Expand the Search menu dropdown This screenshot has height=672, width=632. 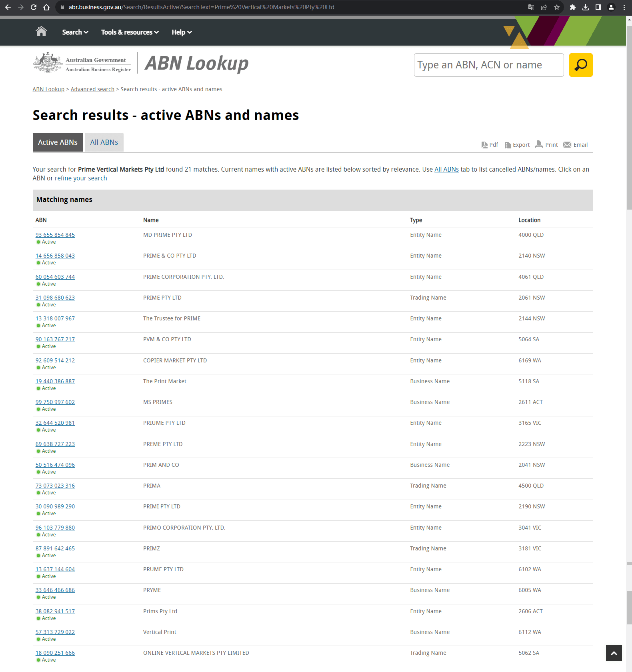point(75,32)
